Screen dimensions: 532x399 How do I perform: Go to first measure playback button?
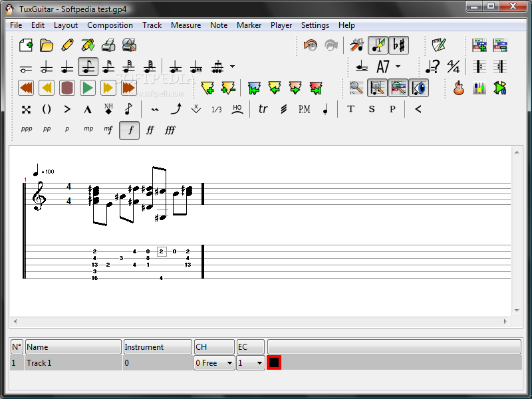(x=26, y=88)
